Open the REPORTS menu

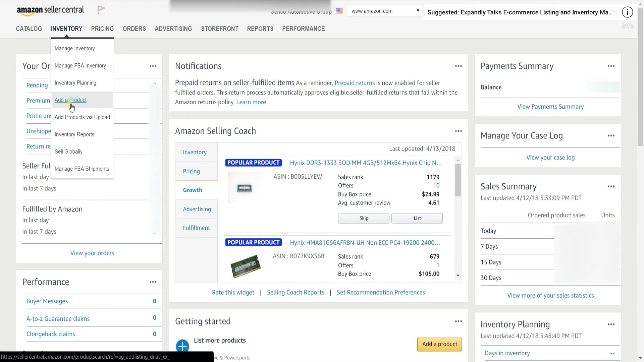coord(260,29)
